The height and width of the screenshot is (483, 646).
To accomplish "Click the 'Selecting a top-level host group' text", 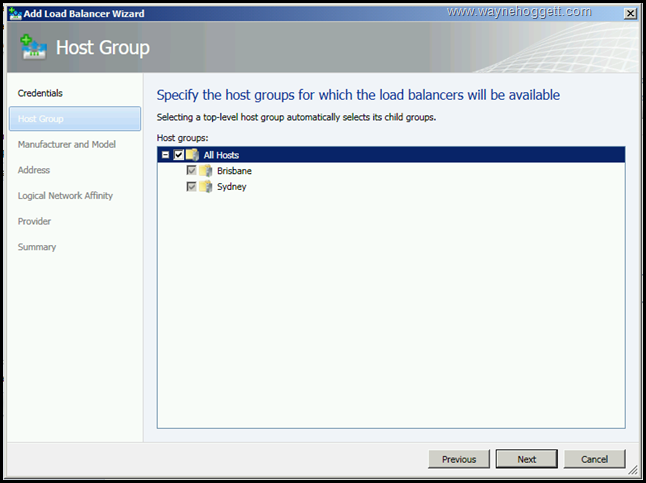I will 296,117.
